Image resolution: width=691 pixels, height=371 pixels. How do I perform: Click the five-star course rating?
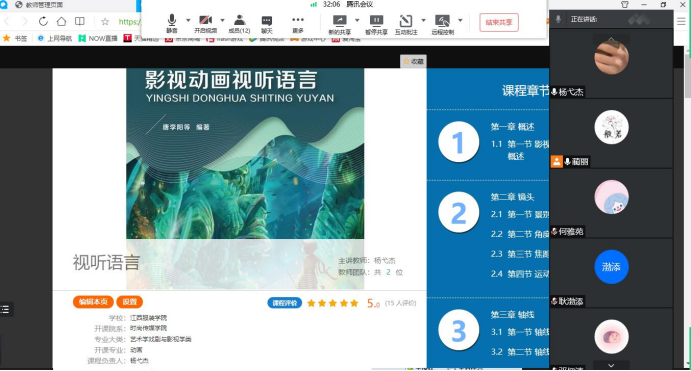pos(333,303)
